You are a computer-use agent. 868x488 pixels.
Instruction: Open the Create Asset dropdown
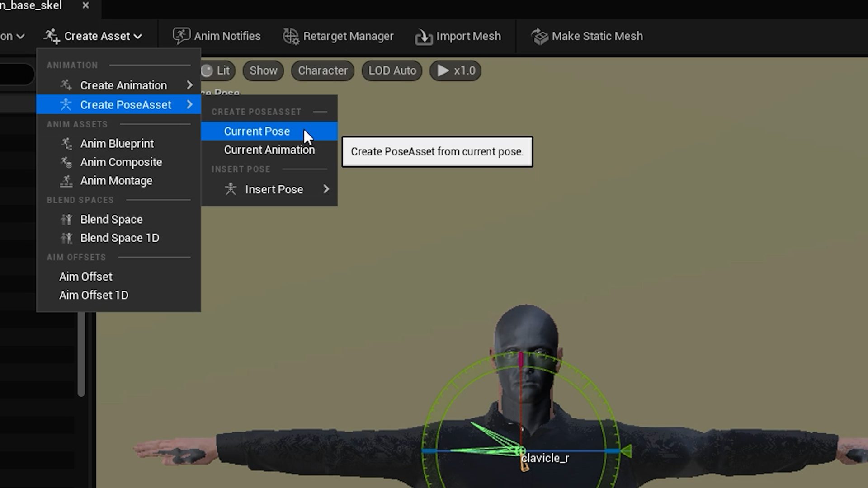click(x=93, y=36)
